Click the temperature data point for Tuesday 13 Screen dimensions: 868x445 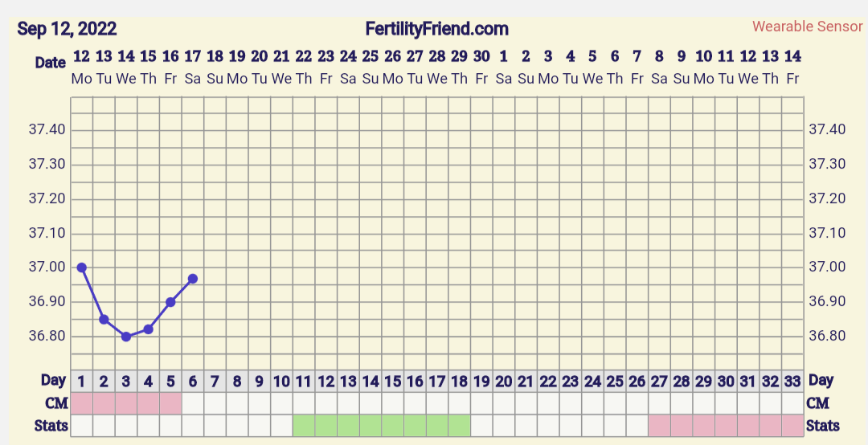click(104, 320)
